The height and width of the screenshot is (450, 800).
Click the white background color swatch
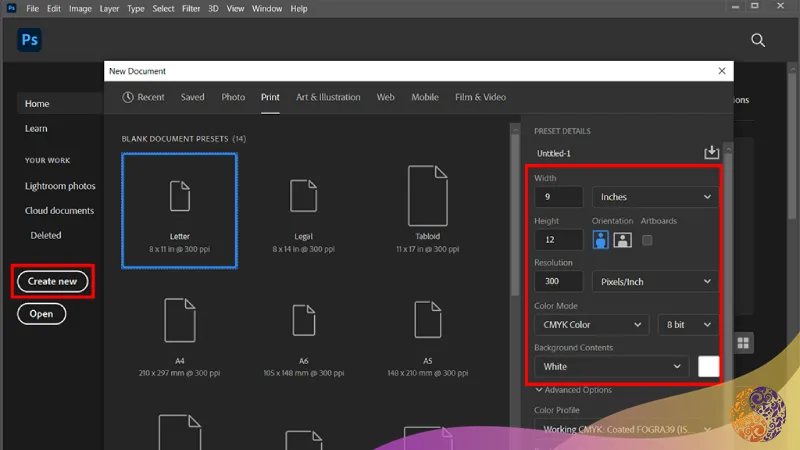[708, 366]
